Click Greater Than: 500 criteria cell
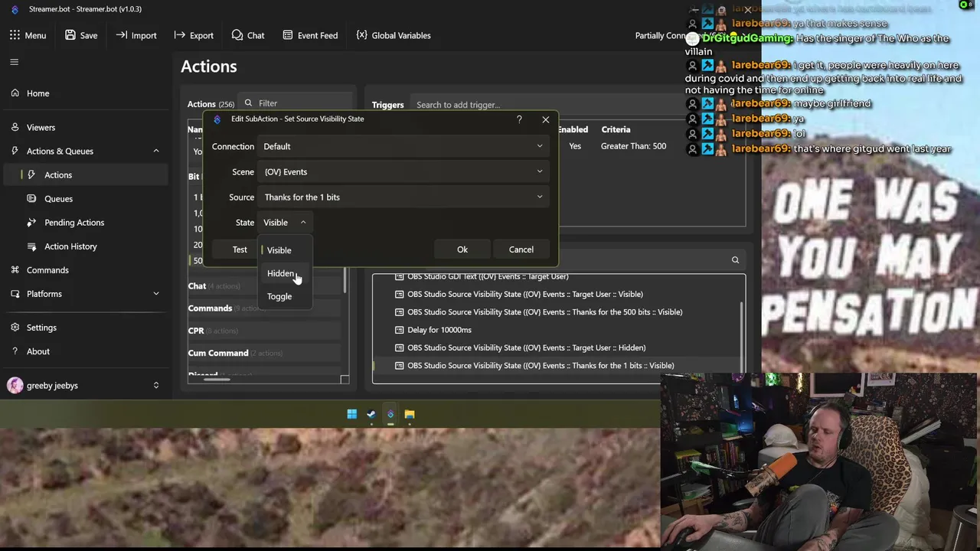980x551 pixels. [x=633, y=146]
